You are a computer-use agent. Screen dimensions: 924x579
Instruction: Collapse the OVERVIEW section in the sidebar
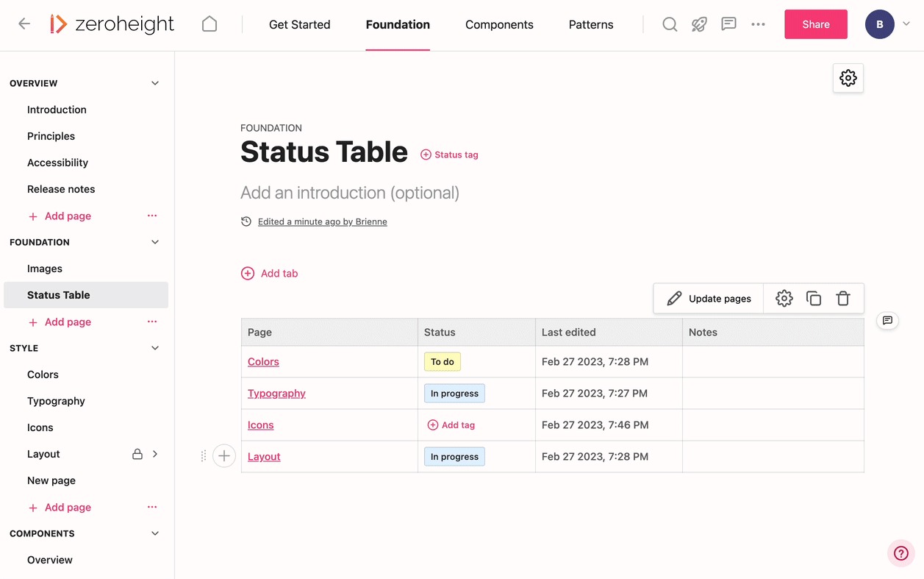(154, 83)
